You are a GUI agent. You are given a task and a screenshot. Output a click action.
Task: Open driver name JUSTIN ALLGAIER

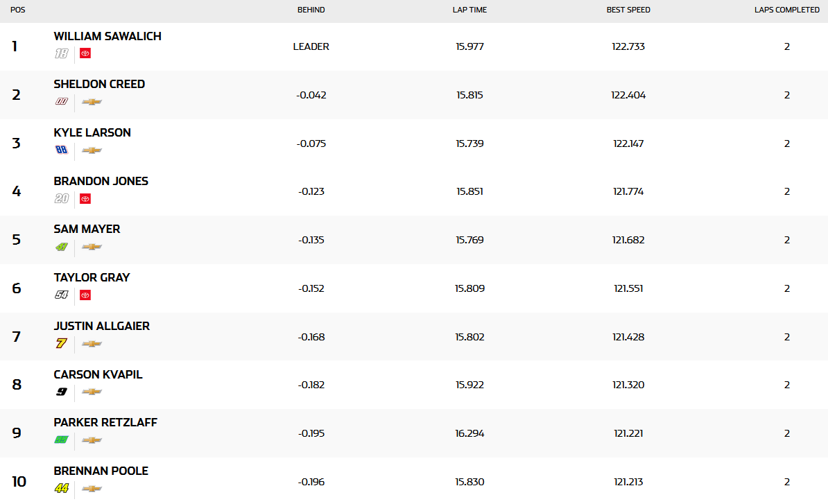(101, 326)
